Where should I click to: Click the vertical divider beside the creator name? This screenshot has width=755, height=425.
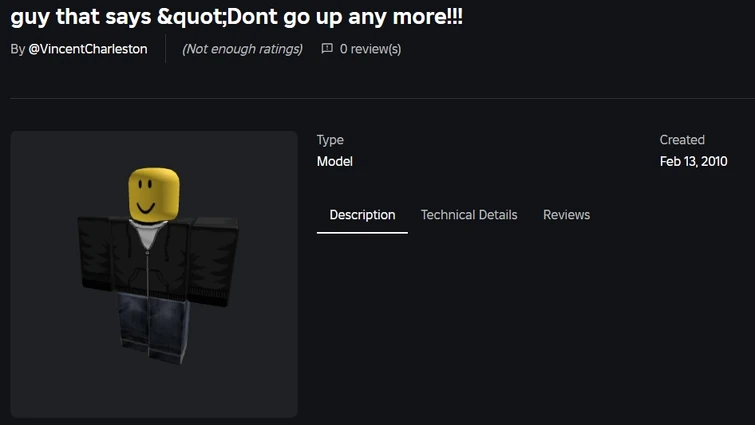(x=165, y=49)
